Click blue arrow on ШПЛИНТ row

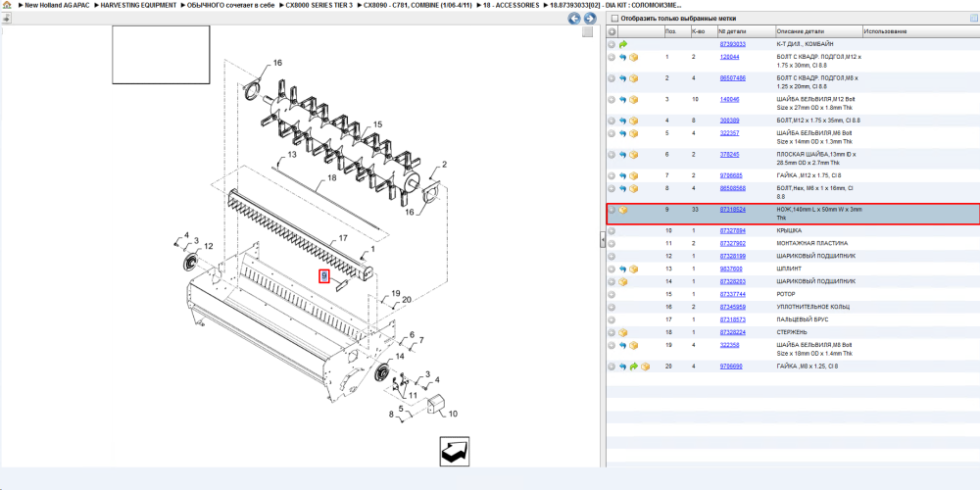[623, 269]
